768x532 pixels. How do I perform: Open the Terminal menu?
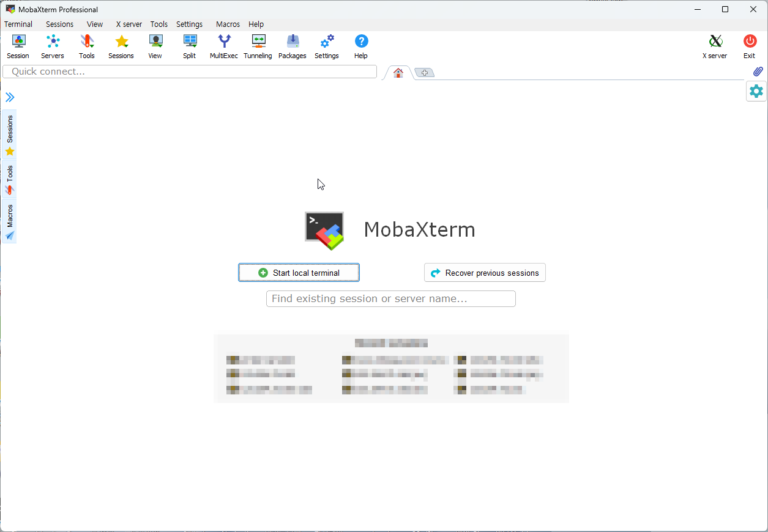(x=18, y=24)
